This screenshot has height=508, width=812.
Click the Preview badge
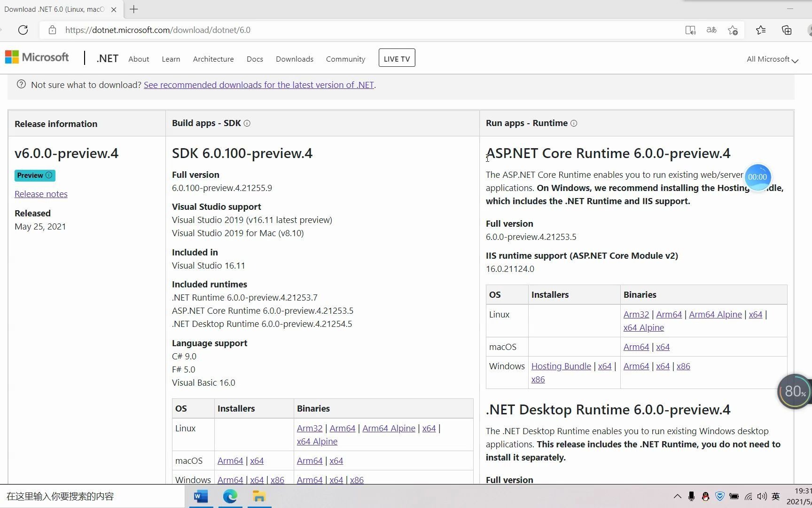coord(35,175)
